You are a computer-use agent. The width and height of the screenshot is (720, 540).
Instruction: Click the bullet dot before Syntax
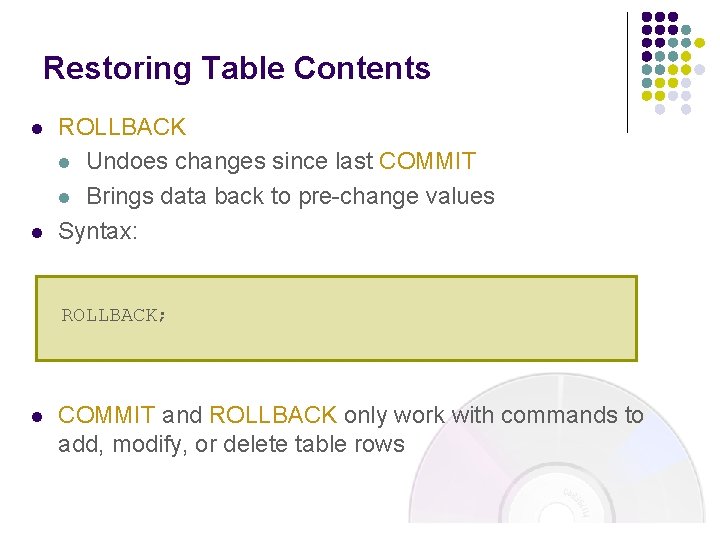35,233
